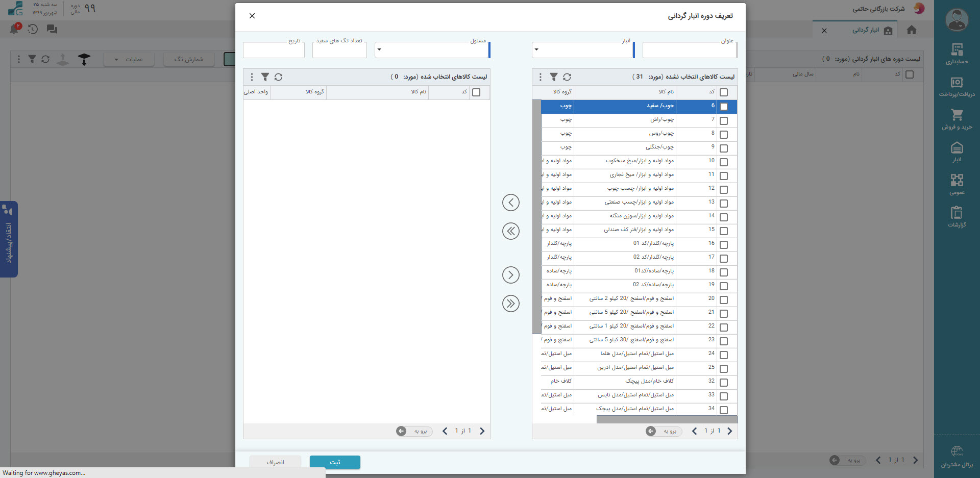The image size is (980, 478).
Task: Open پرتال مشتریان at sidebar bottom
Action: [957, 457]
